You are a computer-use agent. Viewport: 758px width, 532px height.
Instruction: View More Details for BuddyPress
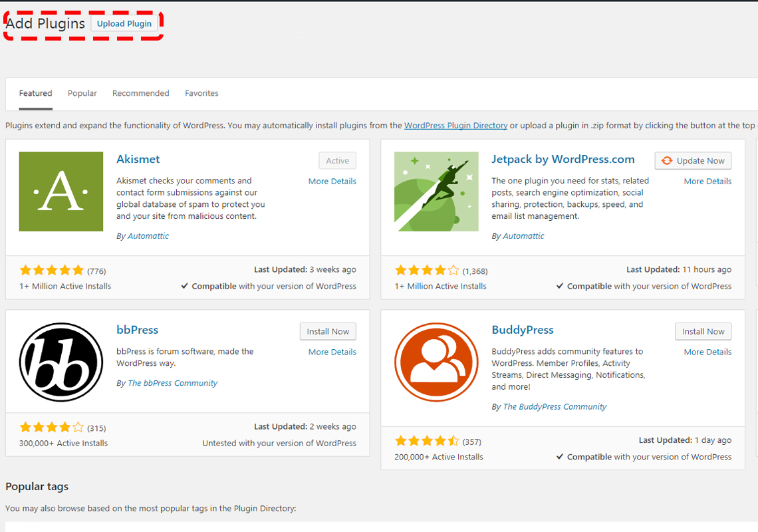tap(707, 352)
